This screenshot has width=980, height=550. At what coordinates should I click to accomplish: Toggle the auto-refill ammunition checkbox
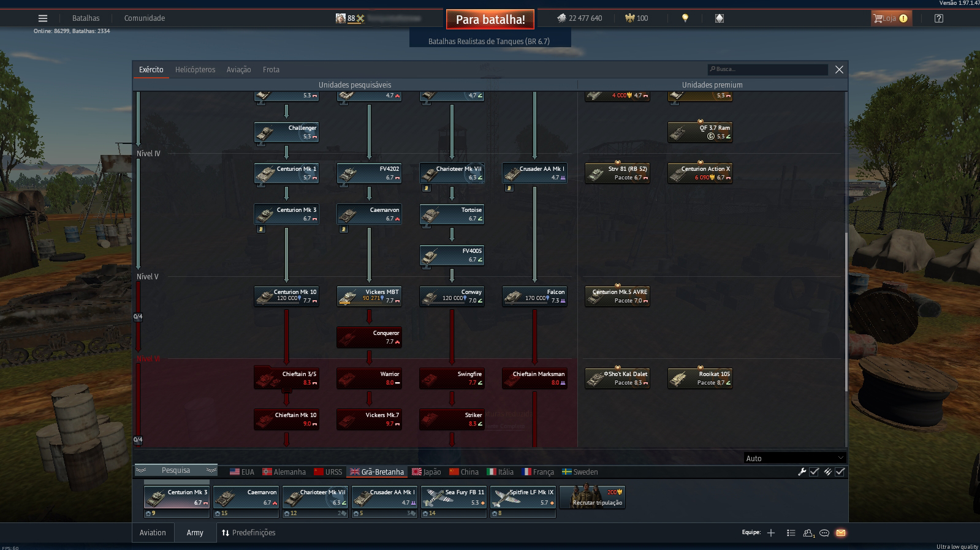click(x=840, y=472)
